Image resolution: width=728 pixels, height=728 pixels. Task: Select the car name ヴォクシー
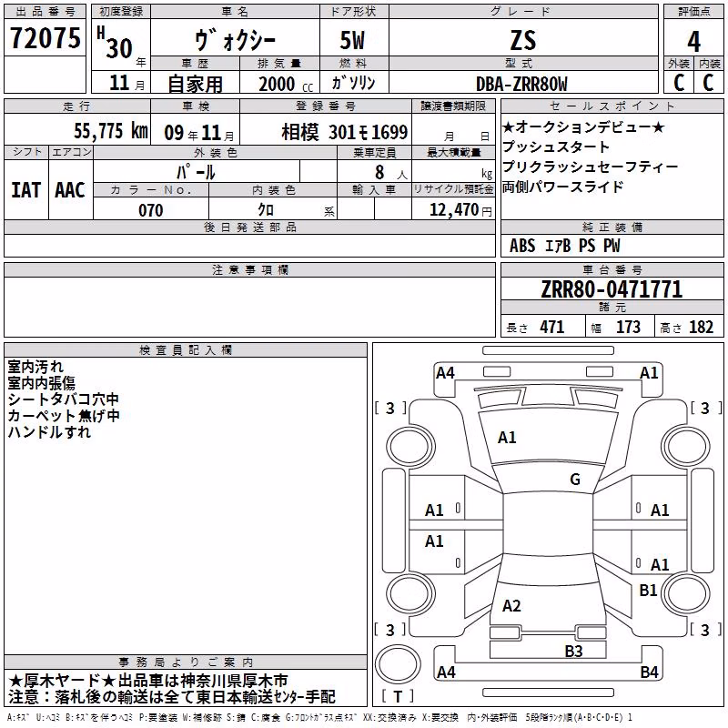coord(236,40)
